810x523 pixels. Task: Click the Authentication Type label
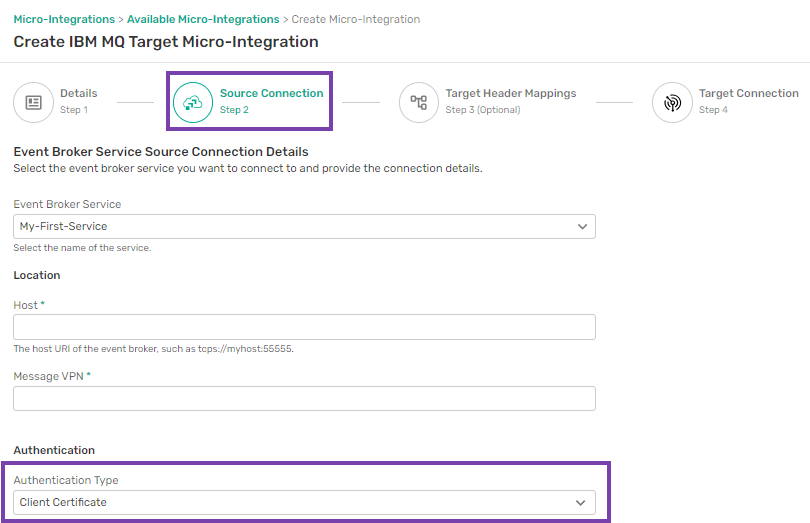pos(66,480)
